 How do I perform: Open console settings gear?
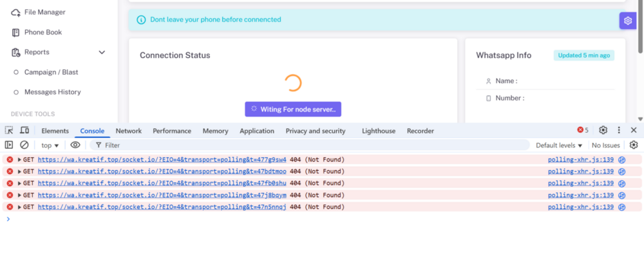pos(634,145)
